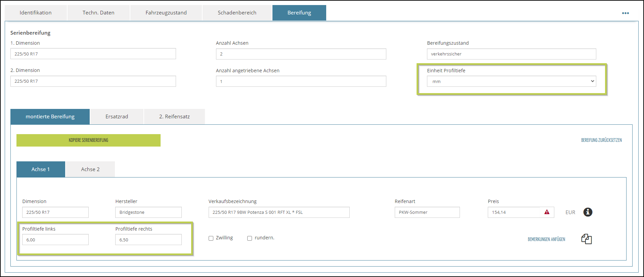This screenshot has width=644, height=277.
Task: Focus the Profiltiefe rechts field
Action: pos(148,240)
